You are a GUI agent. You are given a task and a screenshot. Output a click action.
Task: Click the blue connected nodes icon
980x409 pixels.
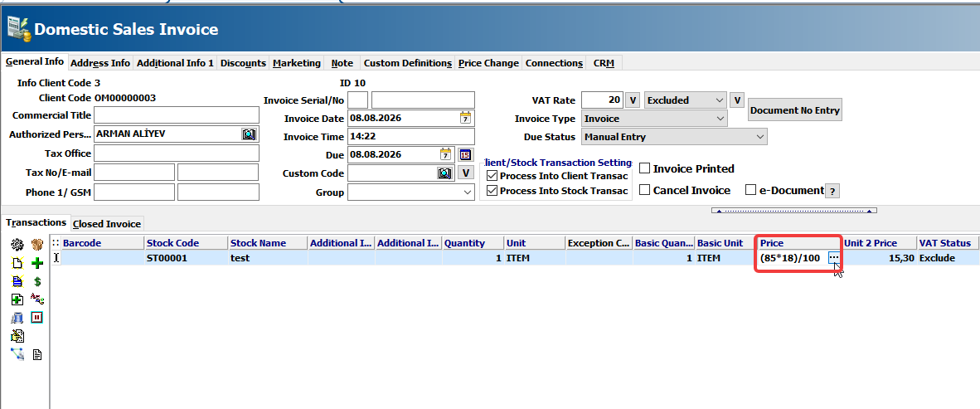pyautogui.click(x=17, y=354)
